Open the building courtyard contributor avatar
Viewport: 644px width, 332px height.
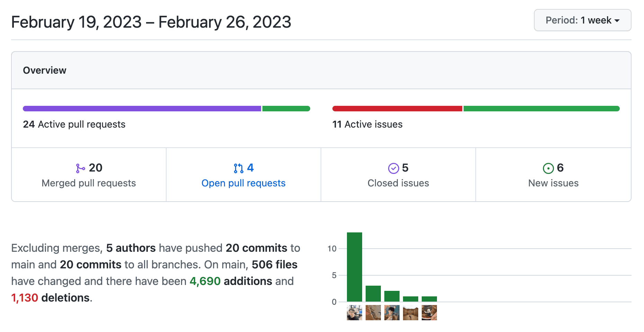(411, 313)
